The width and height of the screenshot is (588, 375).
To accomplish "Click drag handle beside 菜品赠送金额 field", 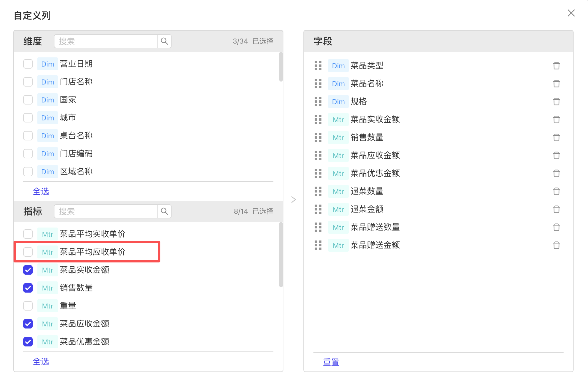I will point(318,245).
